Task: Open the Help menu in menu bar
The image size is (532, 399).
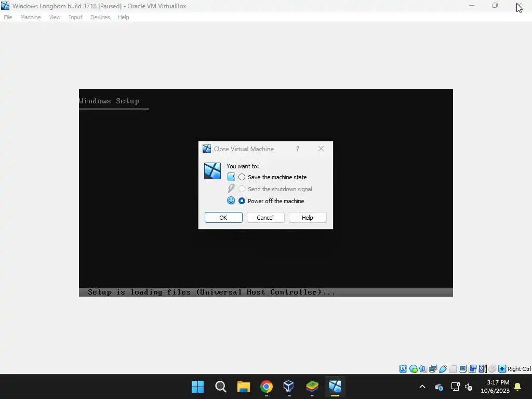Action: click(x=124, y=17)
